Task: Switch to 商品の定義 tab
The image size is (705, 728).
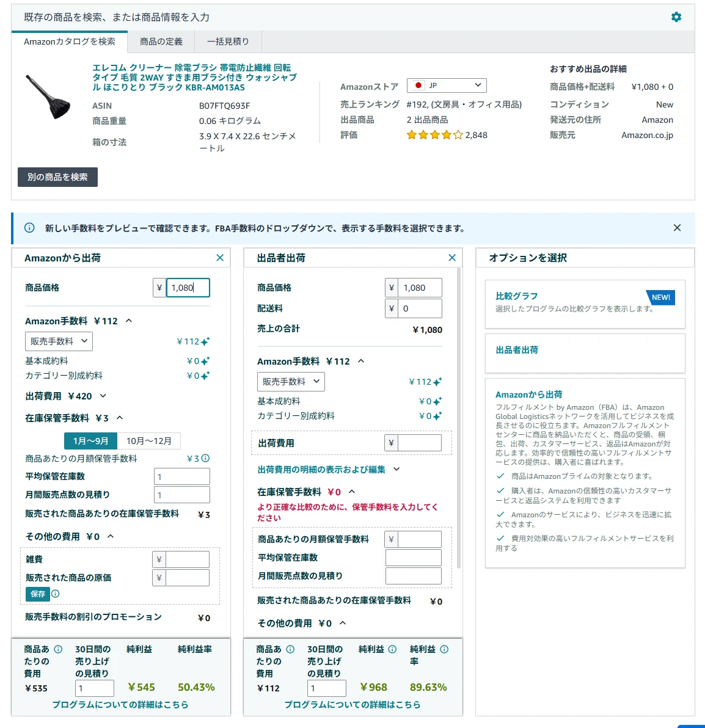Action: coord(161,42)
